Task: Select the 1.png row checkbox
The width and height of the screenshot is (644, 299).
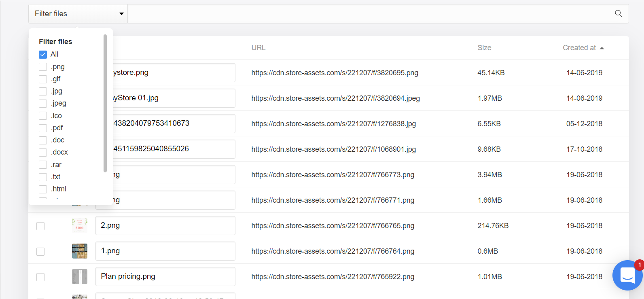Action: (40, 252)
